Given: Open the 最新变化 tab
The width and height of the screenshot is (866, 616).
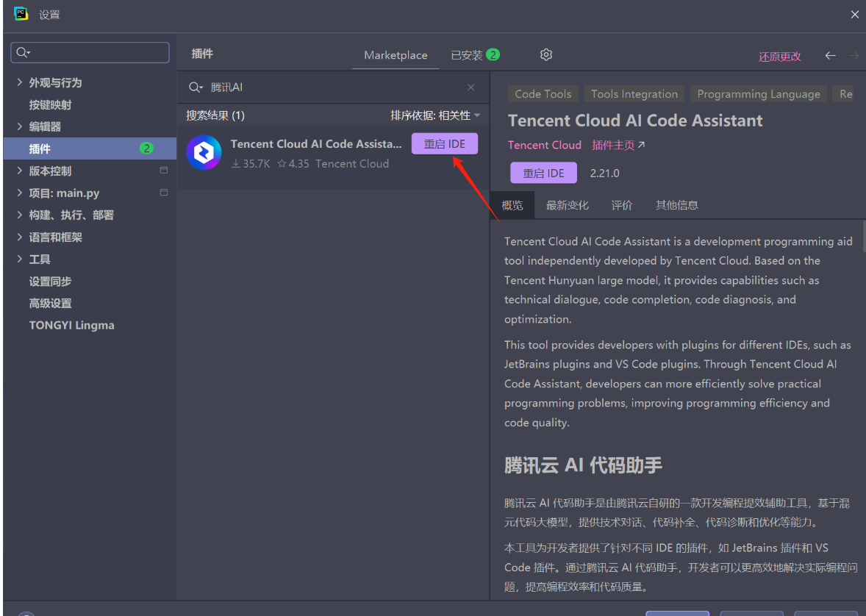Looking at the screenshot, I should pyautogui.click(x=568, y=206).
